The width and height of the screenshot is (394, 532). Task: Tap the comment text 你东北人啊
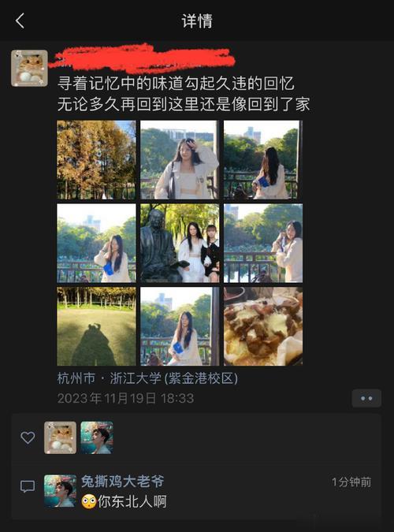point(132,501)
